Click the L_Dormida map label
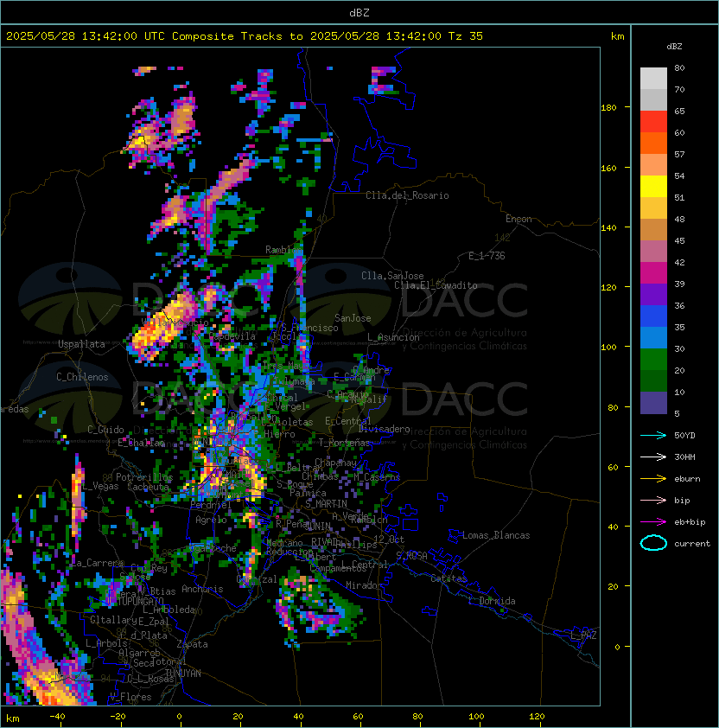Screen dimensions: 719x728 (492, 601)
